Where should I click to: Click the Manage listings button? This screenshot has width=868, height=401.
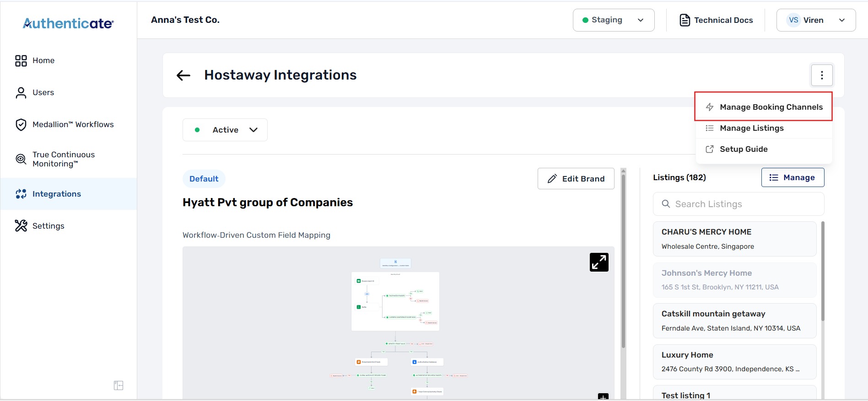(x=793, y=177)
